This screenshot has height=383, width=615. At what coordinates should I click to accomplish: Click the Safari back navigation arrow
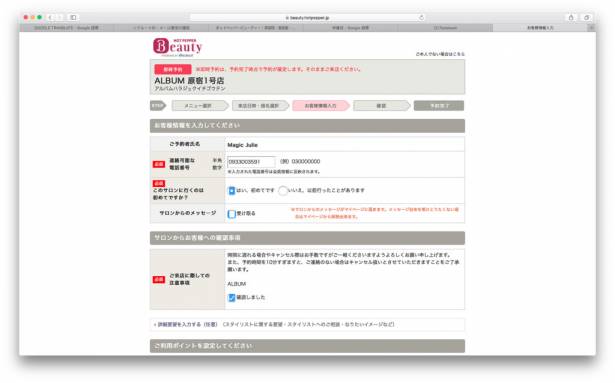(x=50, y=17)
